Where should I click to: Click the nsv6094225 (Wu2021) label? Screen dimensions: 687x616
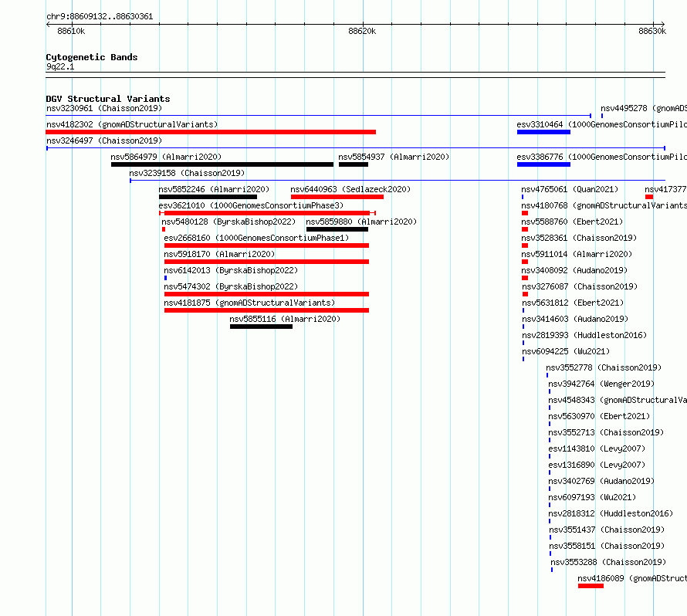566,351
